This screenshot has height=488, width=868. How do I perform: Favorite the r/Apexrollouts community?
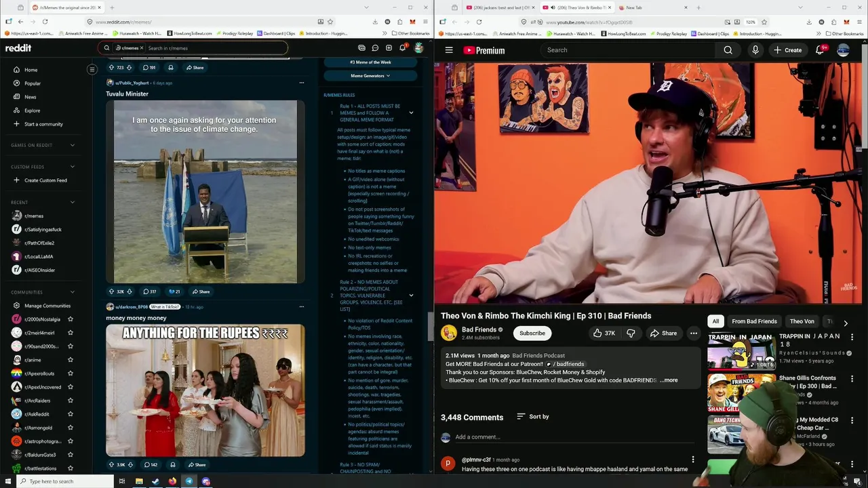pos(71,373)
